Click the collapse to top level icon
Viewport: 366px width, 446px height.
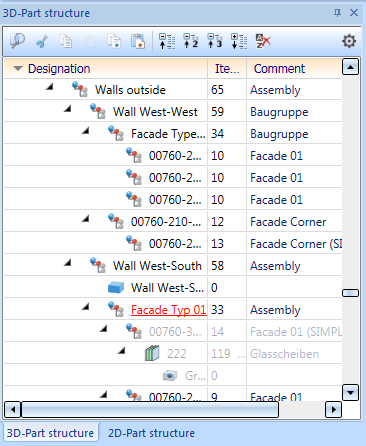coord(167,41)
